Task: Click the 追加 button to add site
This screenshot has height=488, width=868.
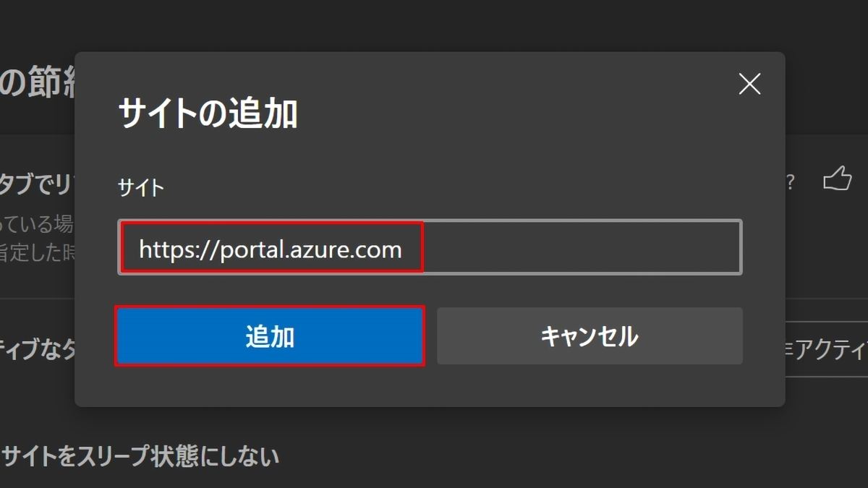Action: pos(269,336)
